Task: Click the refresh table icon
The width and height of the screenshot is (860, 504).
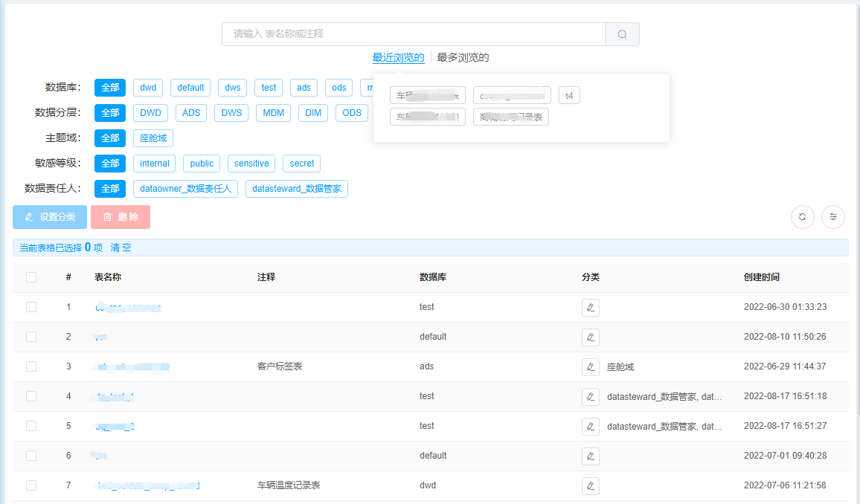Action: point(802,217)
